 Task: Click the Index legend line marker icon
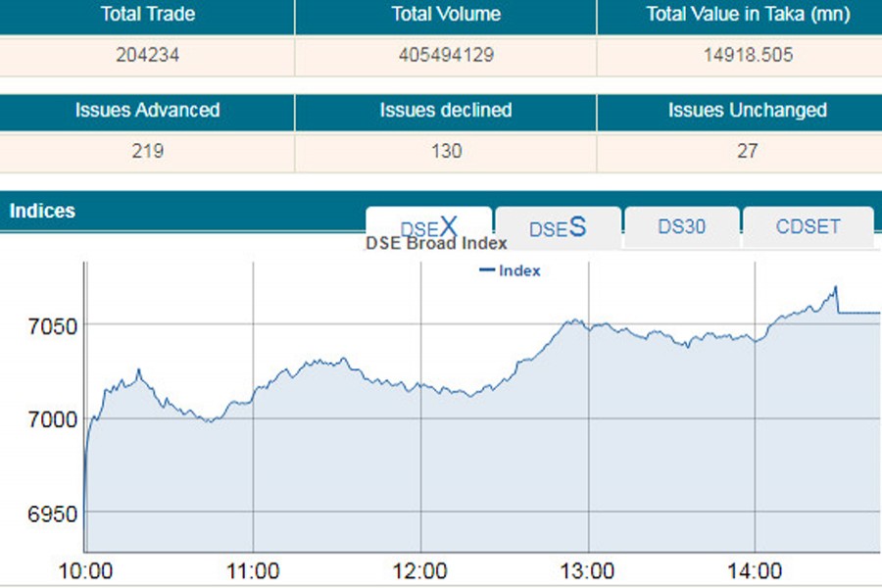tap(488, 271)
